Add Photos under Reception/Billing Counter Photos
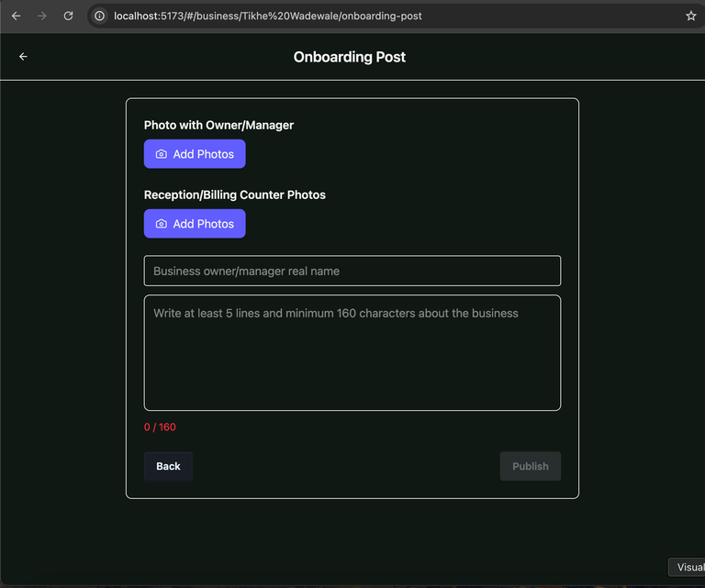Viewport: 705px width, 588px height. pyautogui.click(x=195, y=224)
